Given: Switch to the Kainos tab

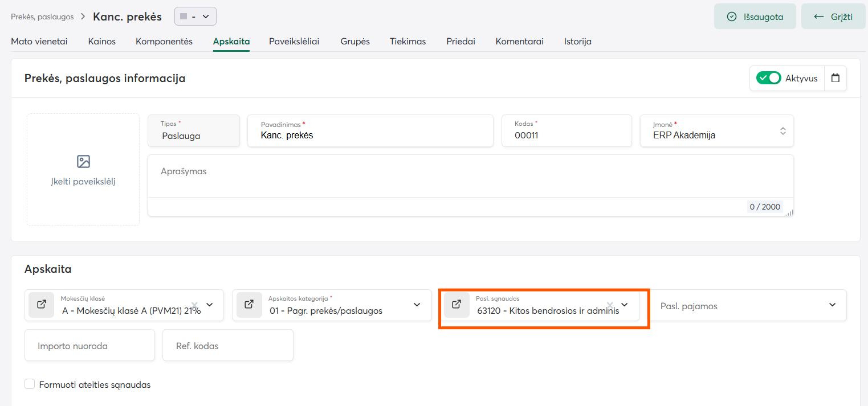Looking at the screenshot, I should point(102,42).
